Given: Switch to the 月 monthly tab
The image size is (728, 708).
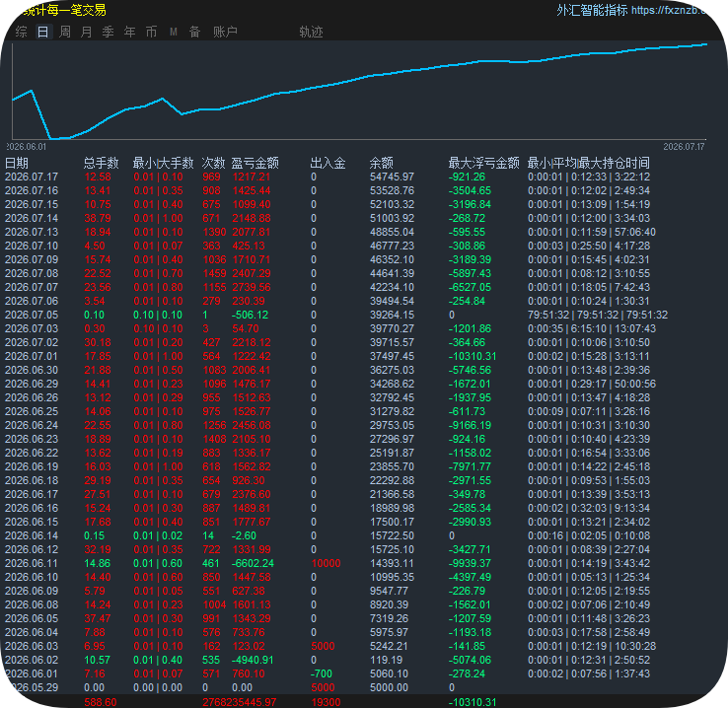Looking at the screenshot, I should 87,32.
